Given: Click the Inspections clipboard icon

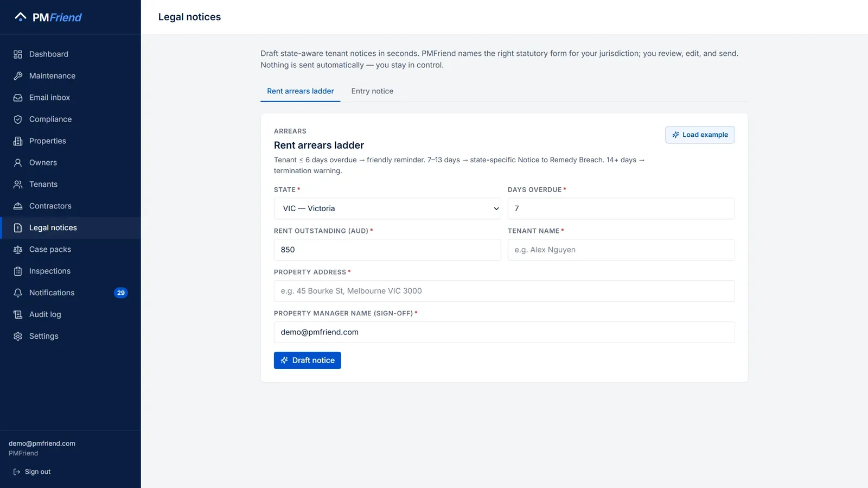Looking at the screenshot, I should point(18,271).
